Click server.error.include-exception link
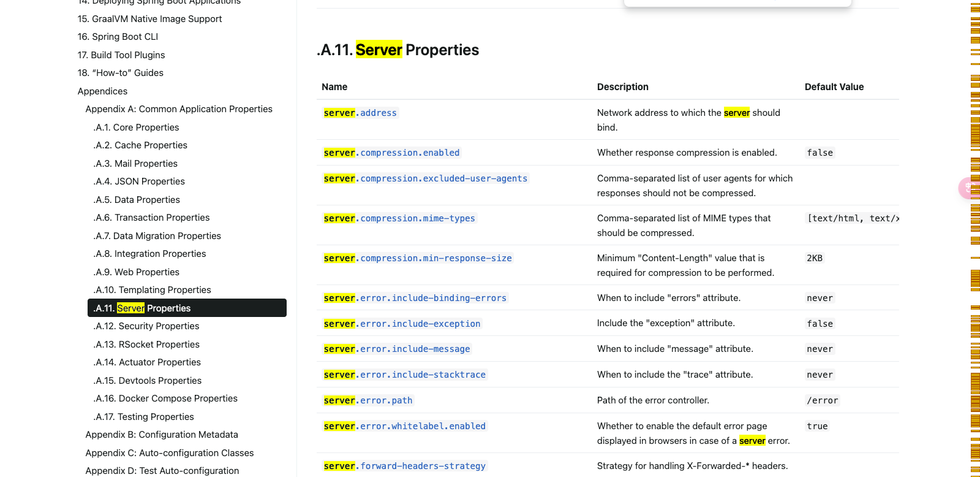Viewport: 980px width, 477px height. point(402,324)
